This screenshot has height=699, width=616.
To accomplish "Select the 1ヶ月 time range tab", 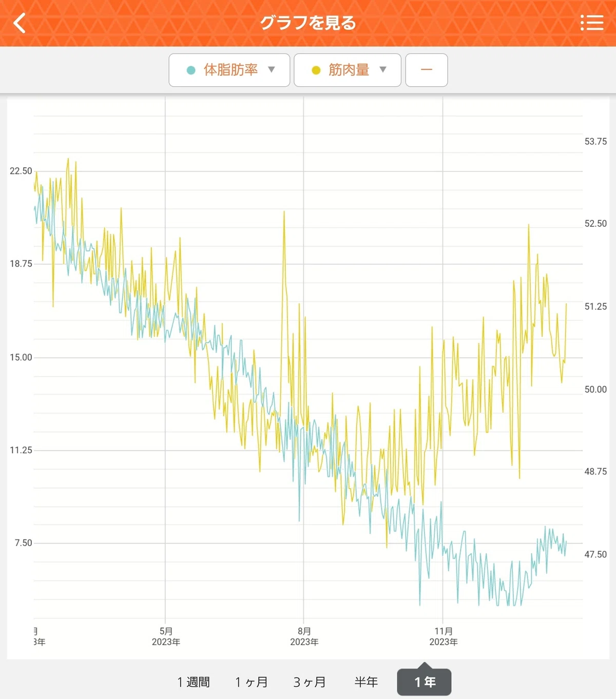I will click(252, 682).
